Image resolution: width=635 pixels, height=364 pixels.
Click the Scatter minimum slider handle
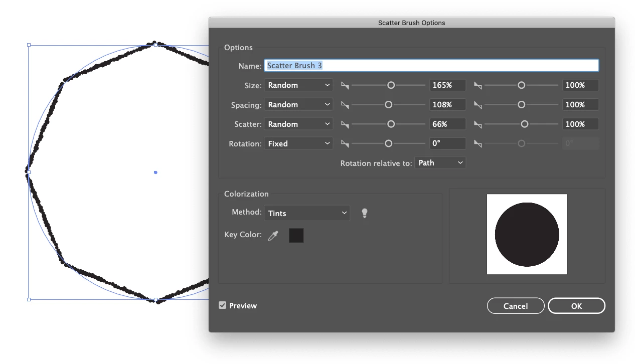point(391,124)
